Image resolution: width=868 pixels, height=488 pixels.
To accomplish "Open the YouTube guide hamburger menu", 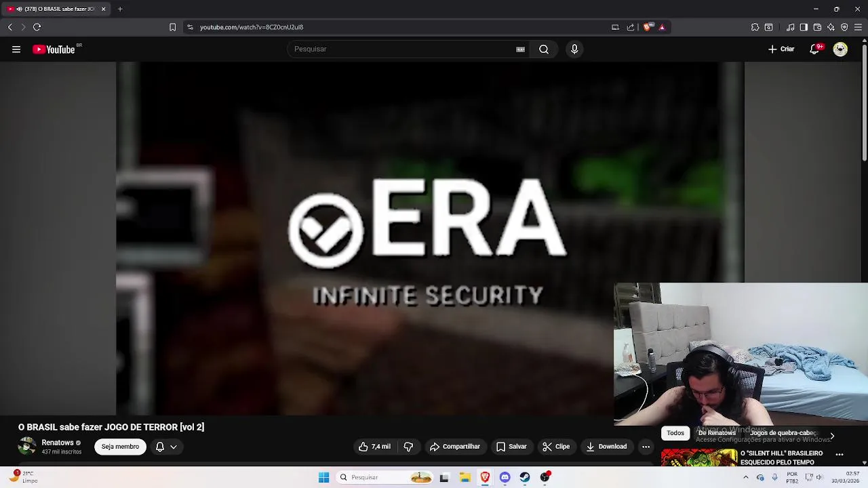I will coord(16,49).
